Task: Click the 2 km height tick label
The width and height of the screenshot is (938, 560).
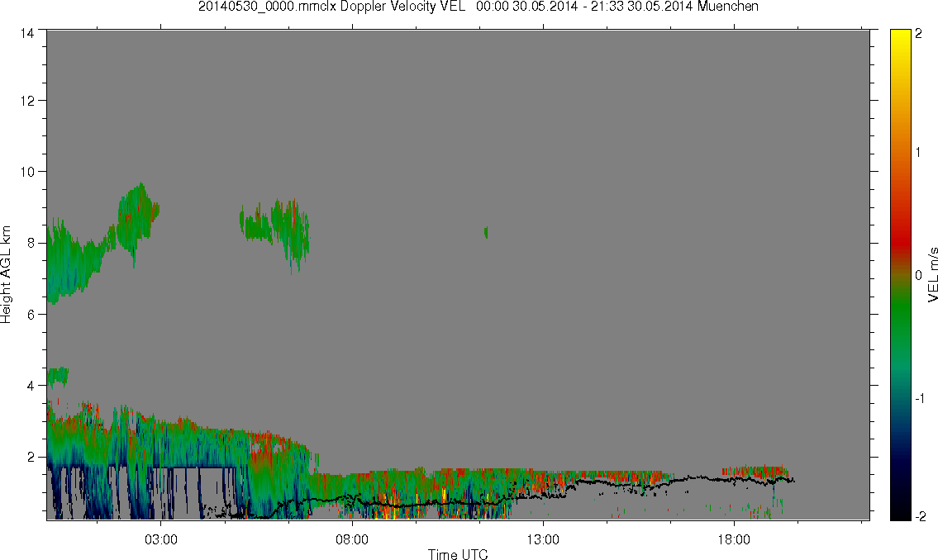Action: 30,458
